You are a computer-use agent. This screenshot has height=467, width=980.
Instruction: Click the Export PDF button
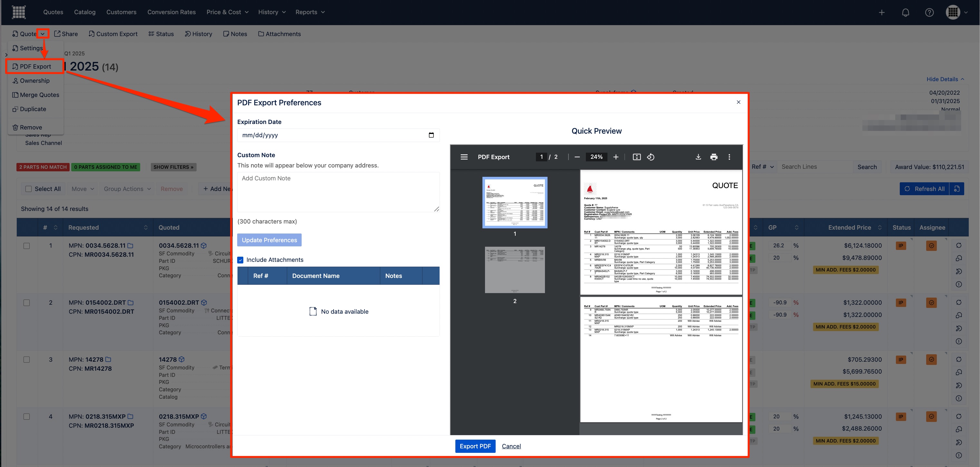point(475,446)
